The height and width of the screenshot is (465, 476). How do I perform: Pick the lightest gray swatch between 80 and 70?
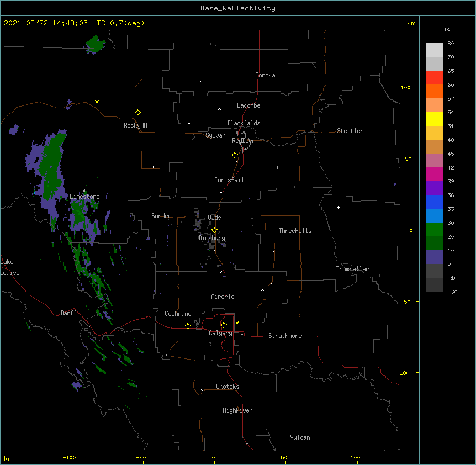[x=434, y=50]
